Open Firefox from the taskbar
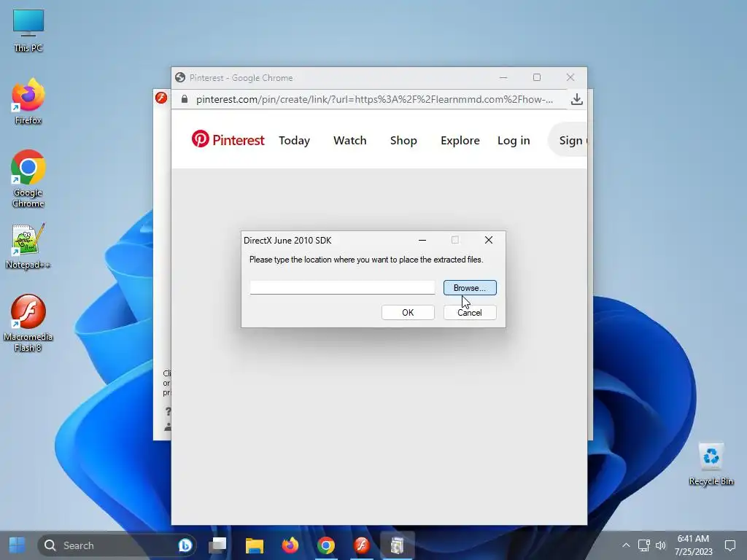Screen dimensions: 747x560 click(x=290, y=545)
